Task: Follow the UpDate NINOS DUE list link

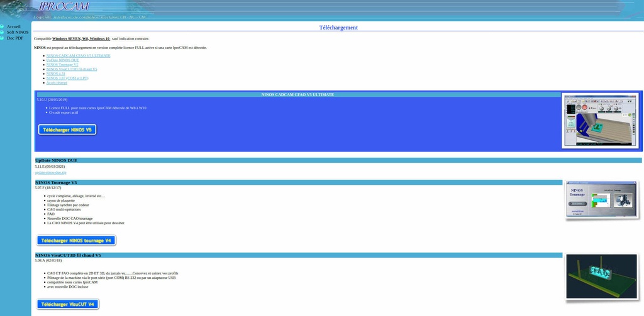Action: tap(62, 60)
